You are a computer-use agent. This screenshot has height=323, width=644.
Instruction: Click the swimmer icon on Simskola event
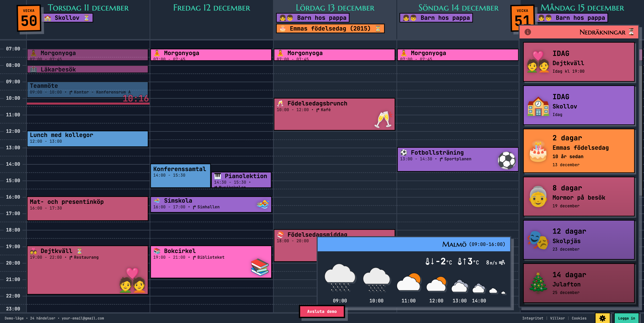[262, 204]
